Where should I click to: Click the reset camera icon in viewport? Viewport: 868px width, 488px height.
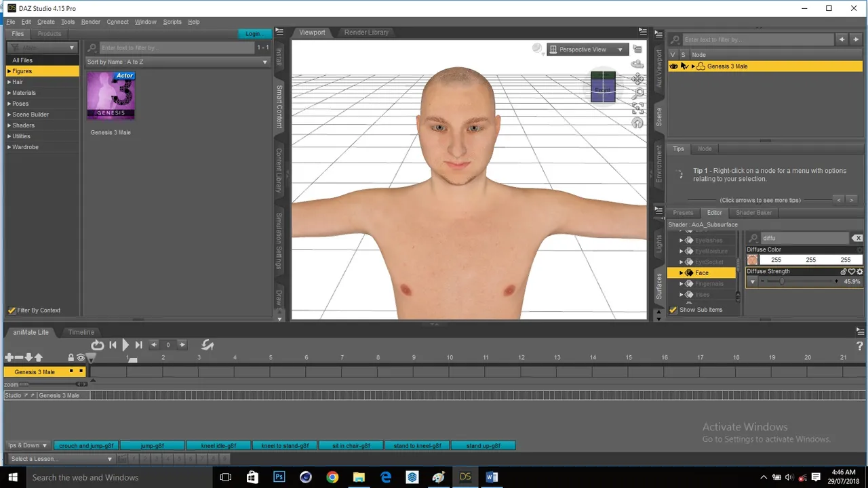pyautogui.click(x=637, y=123)
